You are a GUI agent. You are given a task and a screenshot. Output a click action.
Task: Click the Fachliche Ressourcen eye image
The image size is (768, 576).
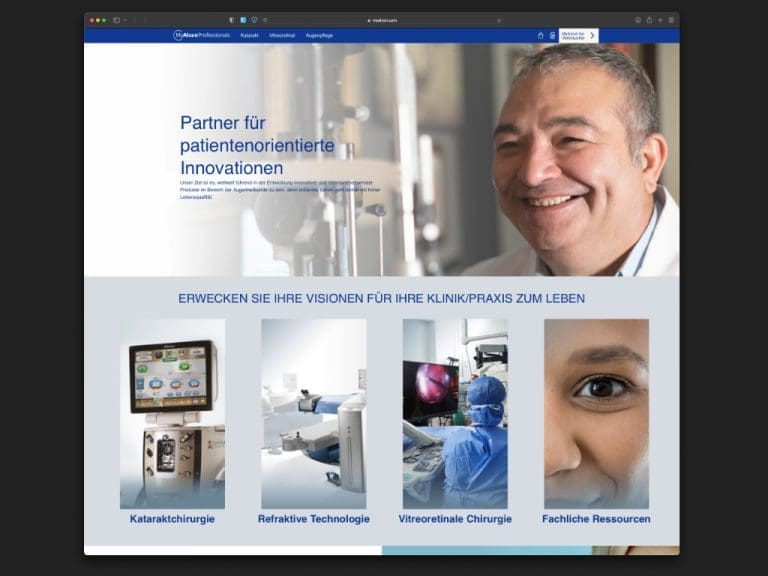[x=597, y=414]
